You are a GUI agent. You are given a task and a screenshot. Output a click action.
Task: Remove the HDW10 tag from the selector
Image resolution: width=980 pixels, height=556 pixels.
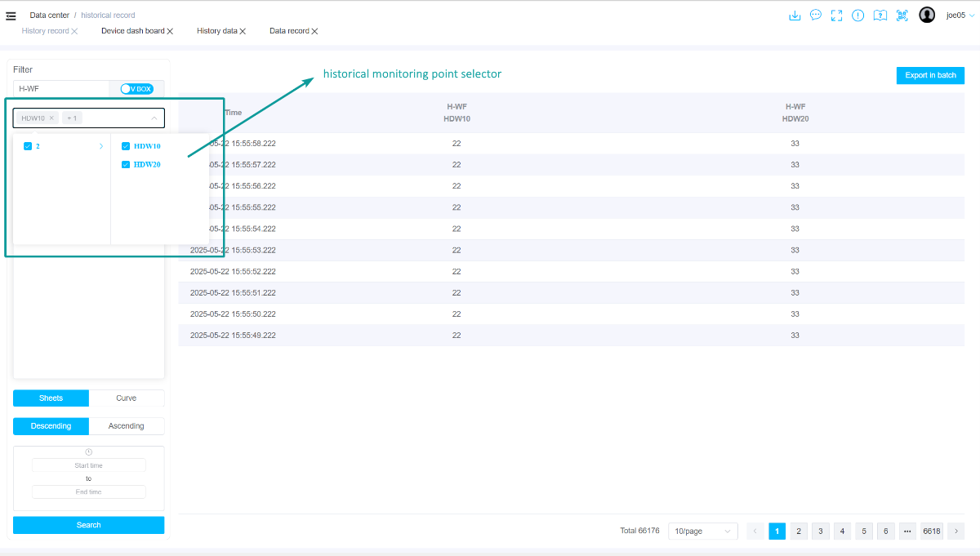51,118
